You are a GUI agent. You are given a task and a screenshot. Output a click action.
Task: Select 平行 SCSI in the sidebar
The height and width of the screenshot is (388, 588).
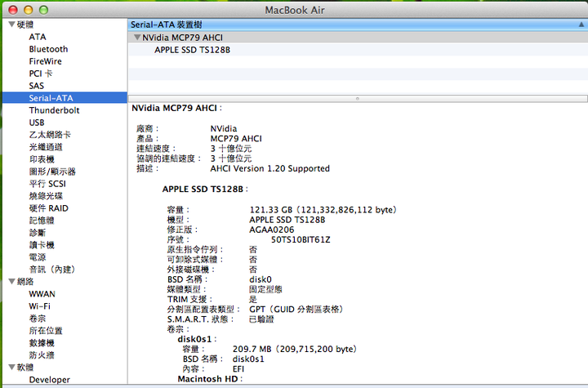(x=47, y=184)
